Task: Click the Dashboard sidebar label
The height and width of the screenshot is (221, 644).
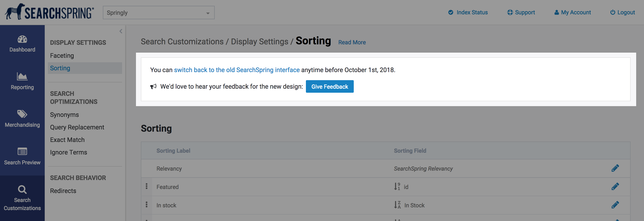Action: point(22,49)
